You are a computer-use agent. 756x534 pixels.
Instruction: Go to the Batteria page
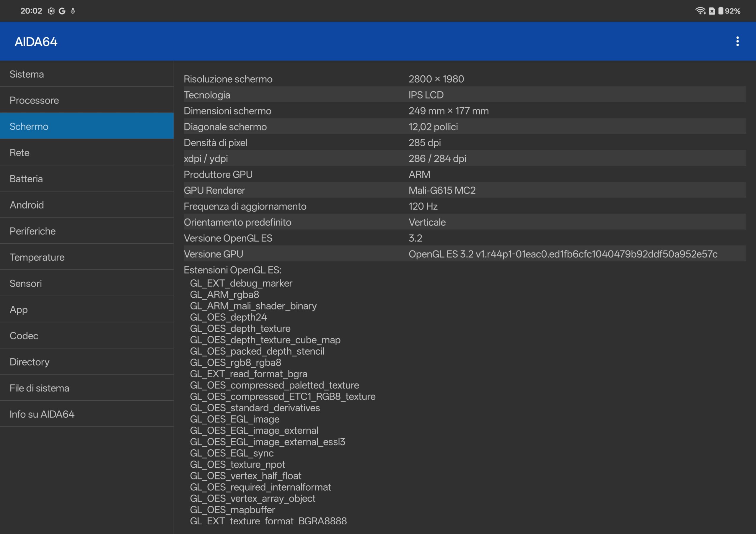87,179
